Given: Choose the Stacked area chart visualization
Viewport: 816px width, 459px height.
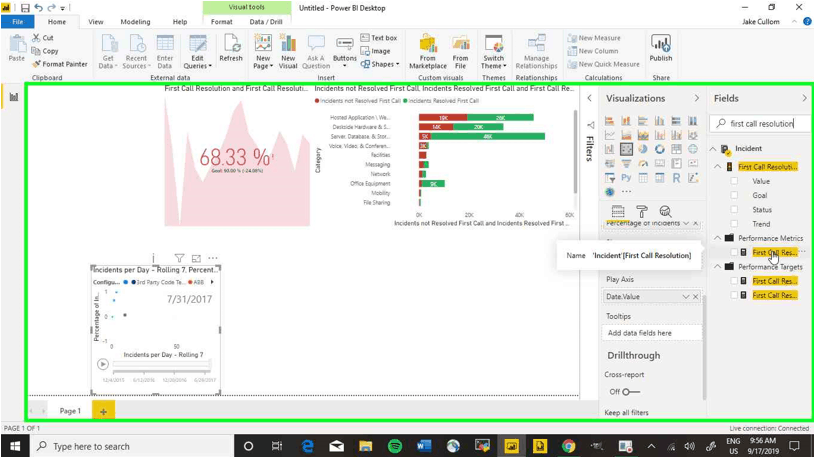Looking at the screenshot, I should 643,135.
